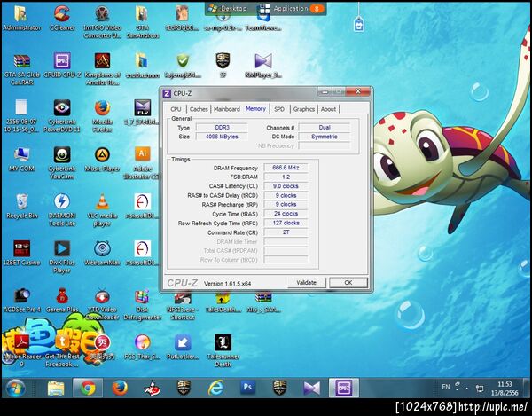Click the FSB:DRAM 1:2 value

click(x=286, y=177)
